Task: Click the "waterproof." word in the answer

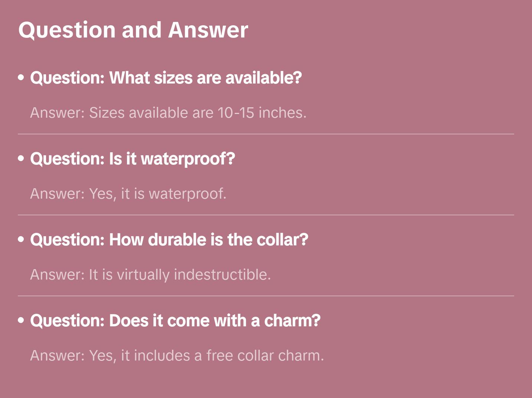Action: 187,194
